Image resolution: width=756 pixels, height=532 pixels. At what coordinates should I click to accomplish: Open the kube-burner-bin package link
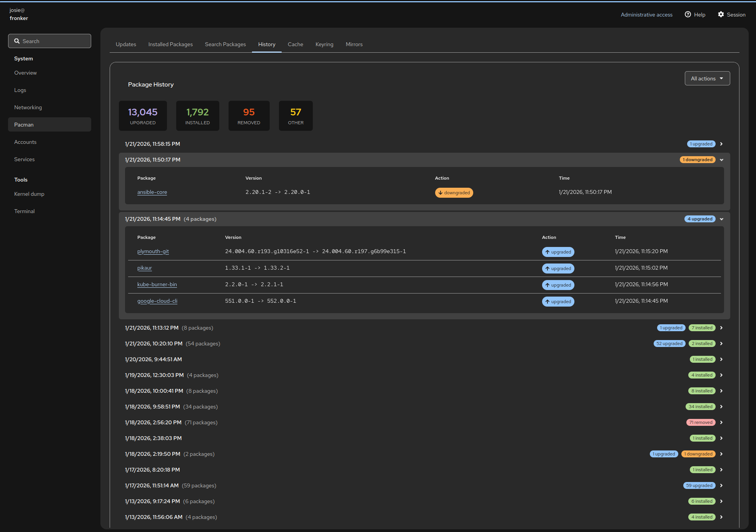[x=157, y=285]
